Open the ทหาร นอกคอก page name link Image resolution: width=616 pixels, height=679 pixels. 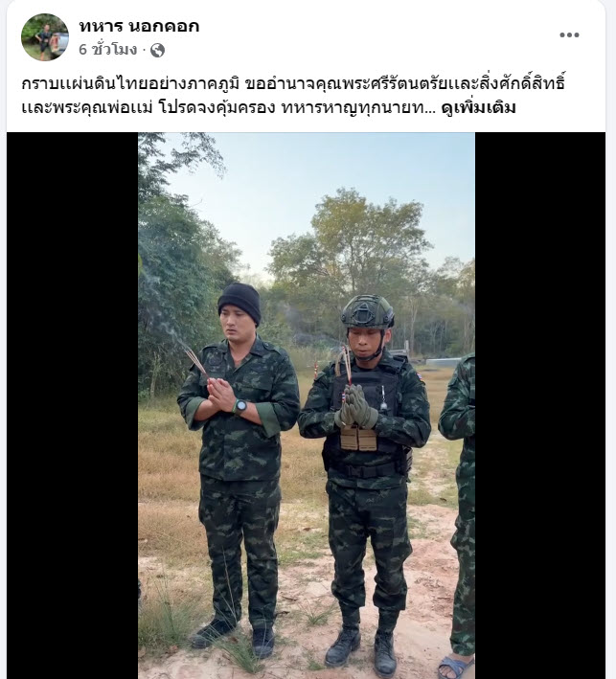[x=139, y=27]
